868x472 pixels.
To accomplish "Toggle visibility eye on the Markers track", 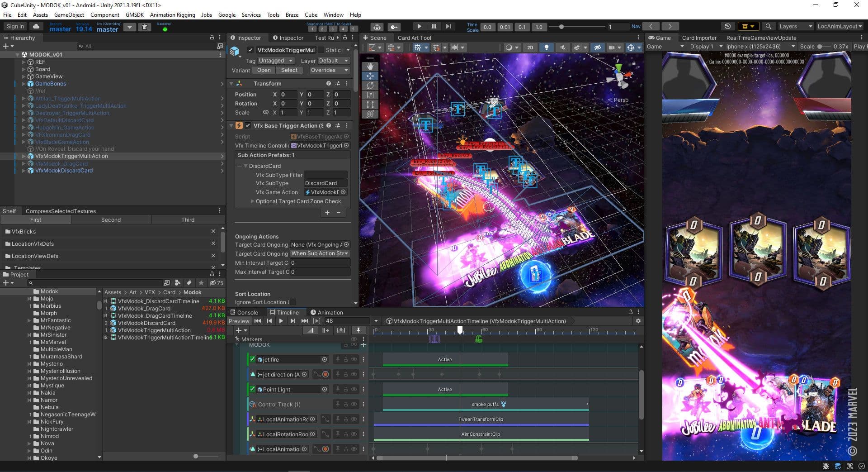I will coord(354,339).
